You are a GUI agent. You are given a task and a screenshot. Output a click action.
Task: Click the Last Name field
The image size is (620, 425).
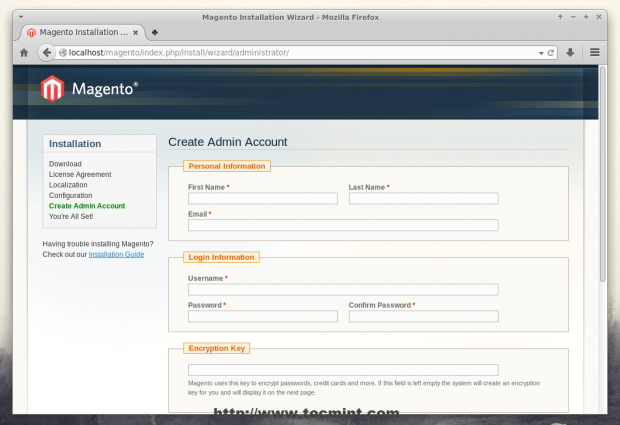pos(423,198)
